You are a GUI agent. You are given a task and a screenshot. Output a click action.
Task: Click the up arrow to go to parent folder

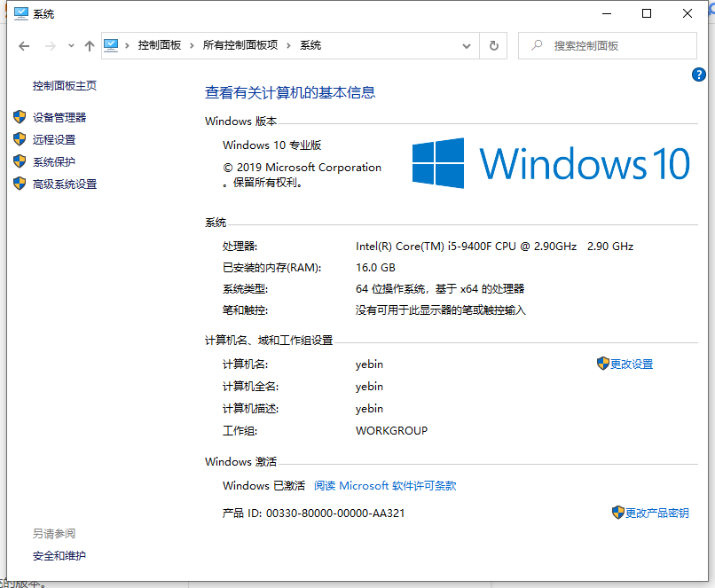click(x=90, y=45)
